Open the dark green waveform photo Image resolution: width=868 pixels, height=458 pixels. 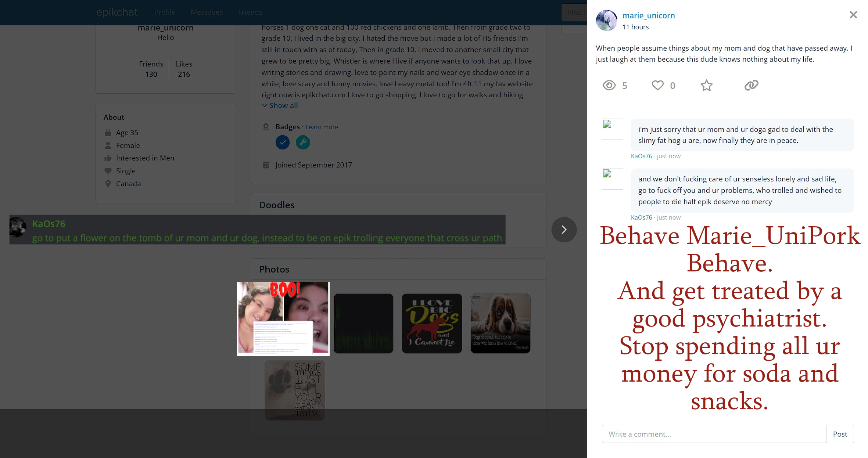tap(363, 323)
